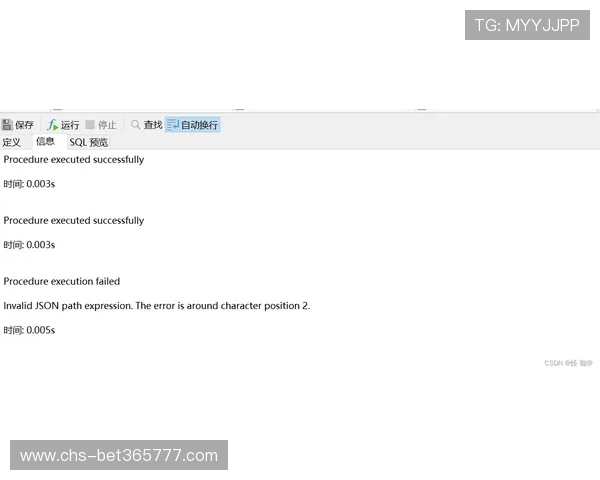
Task: Open 查找 search in the toolbar
Action: [153, 125]
